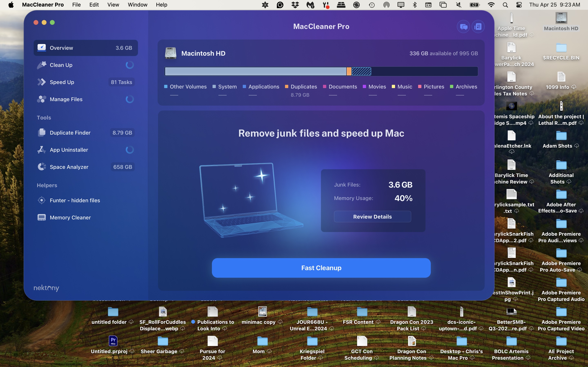Toggle the Documents category in storage legend
The width and height of the screenshot is (588, 367).
click(x=343, y=87)
